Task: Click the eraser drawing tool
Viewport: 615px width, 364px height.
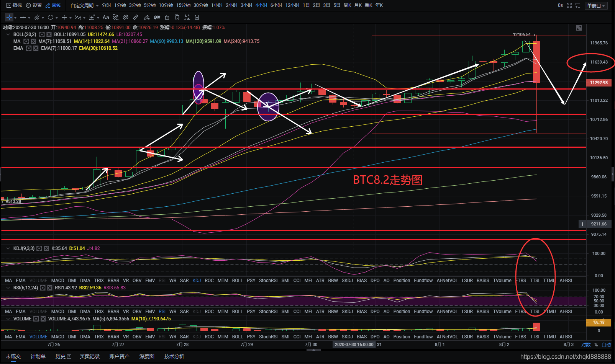Action: pos(126,17)
